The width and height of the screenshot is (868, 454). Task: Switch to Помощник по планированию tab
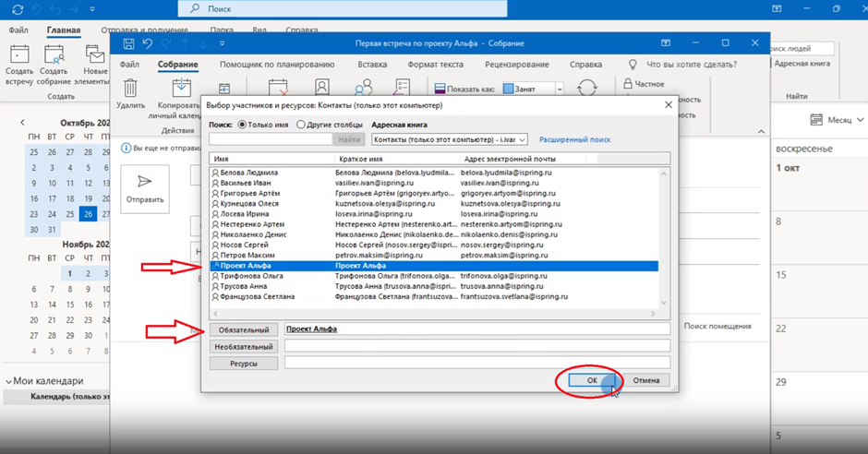click(x=277, y=65)
